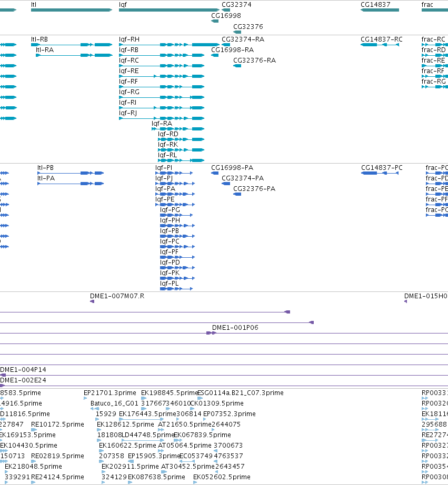Click transcript frac-RC label

pyautogui.click(x=433, y=39)
